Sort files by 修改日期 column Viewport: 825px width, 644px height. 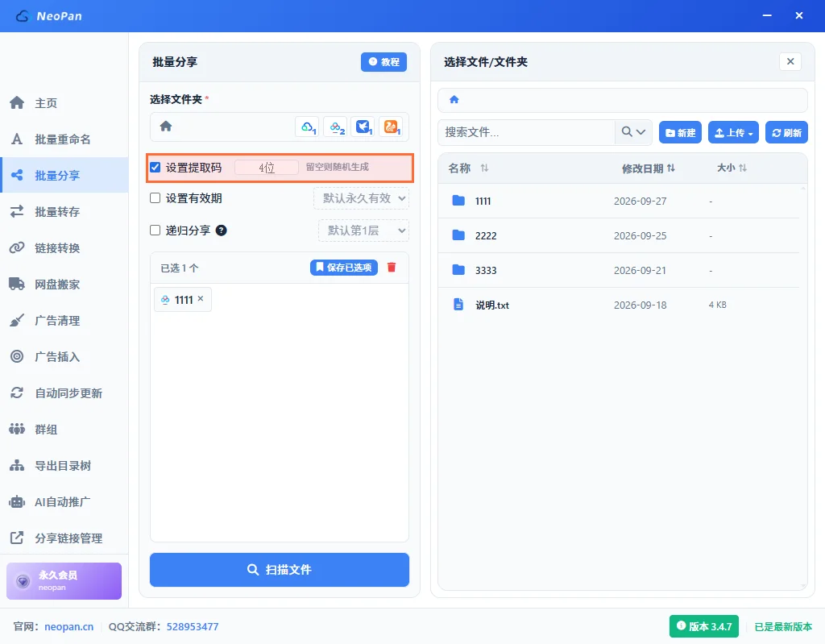649,168
